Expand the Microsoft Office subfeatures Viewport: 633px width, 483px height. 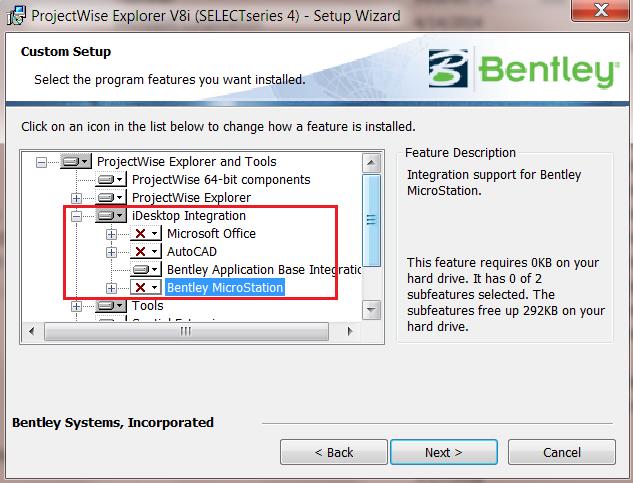pyautogui.click(x=111, y=234)
